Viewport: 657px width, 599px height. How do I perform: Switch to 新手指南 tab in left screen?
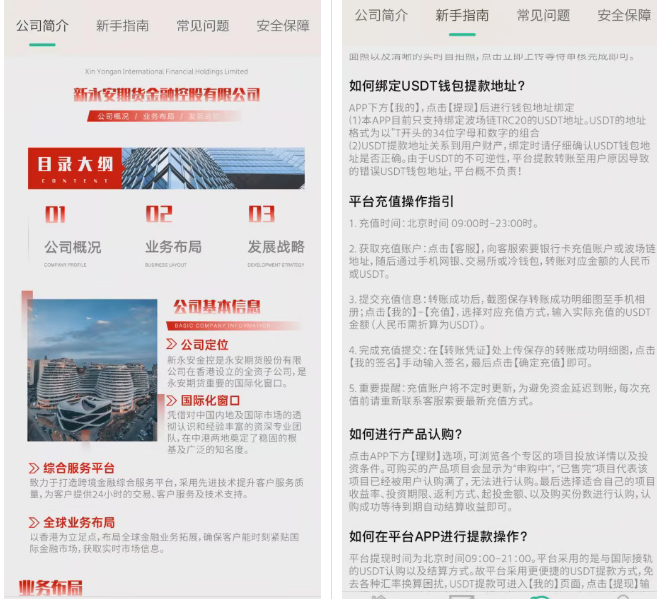(x=122, y=25)
